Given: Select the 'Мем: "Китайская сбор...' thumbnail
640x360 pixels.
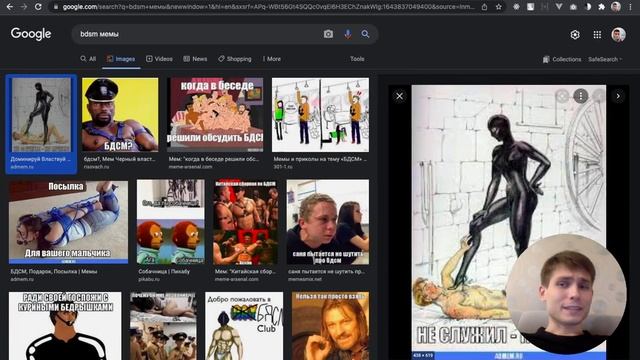Looking at the screenshot, I should (x=245, y=222).
